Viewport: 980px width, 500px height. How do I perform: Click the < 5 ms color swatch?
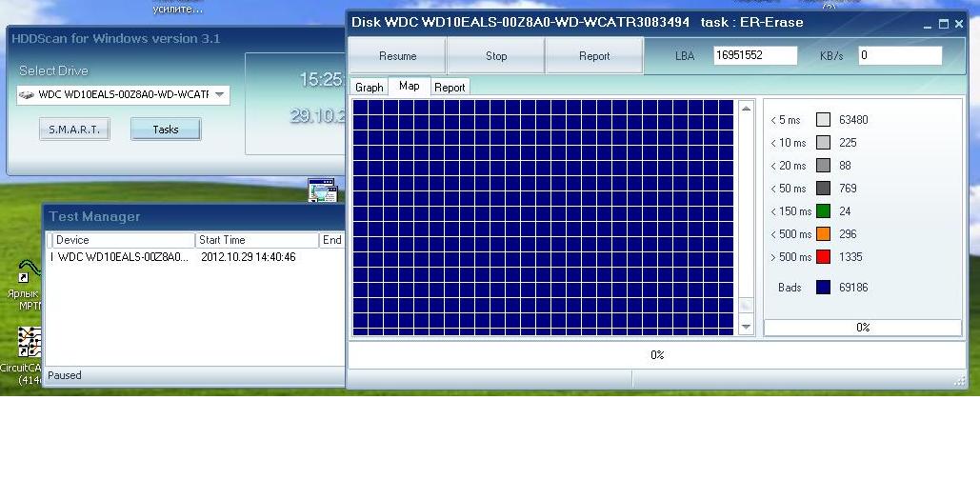pyautogui.click(x=823, y=119)
